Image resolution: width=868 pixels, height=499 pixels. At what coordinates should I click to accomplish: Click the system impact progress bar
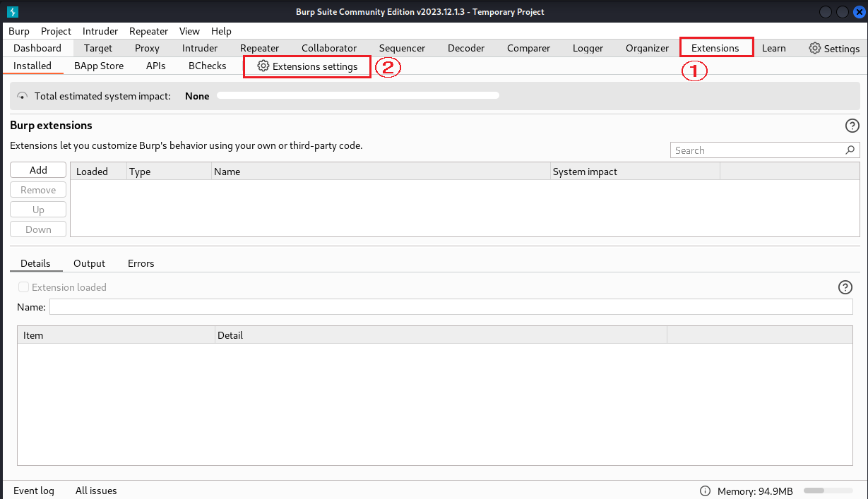click(358, 95)
